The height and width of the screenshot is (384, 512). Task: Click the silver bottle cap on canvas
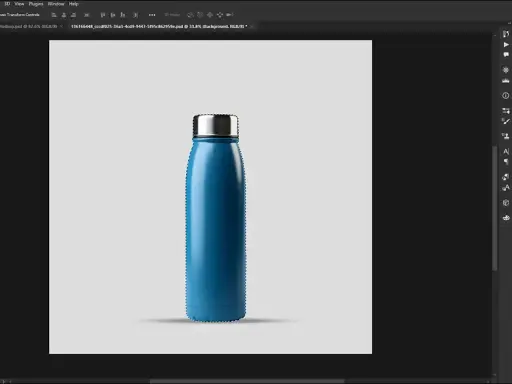coord(215,126)
